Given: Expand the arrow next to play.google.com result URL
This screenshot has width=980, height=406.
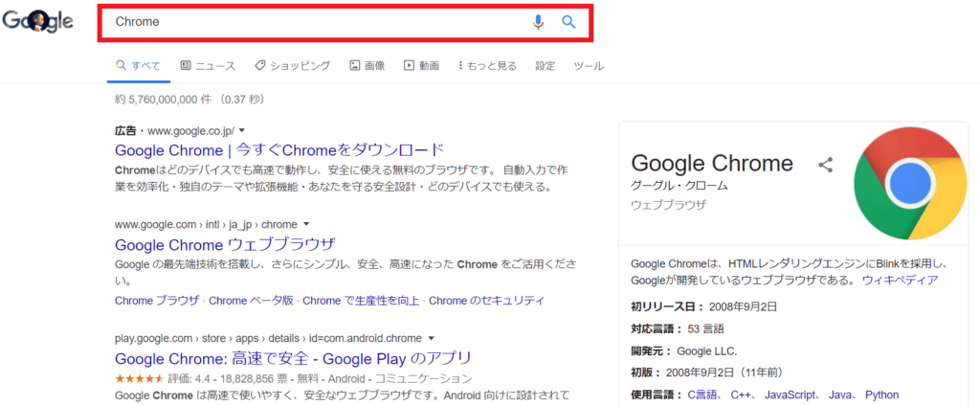Looking at the screenshot, I should point(432,338).
